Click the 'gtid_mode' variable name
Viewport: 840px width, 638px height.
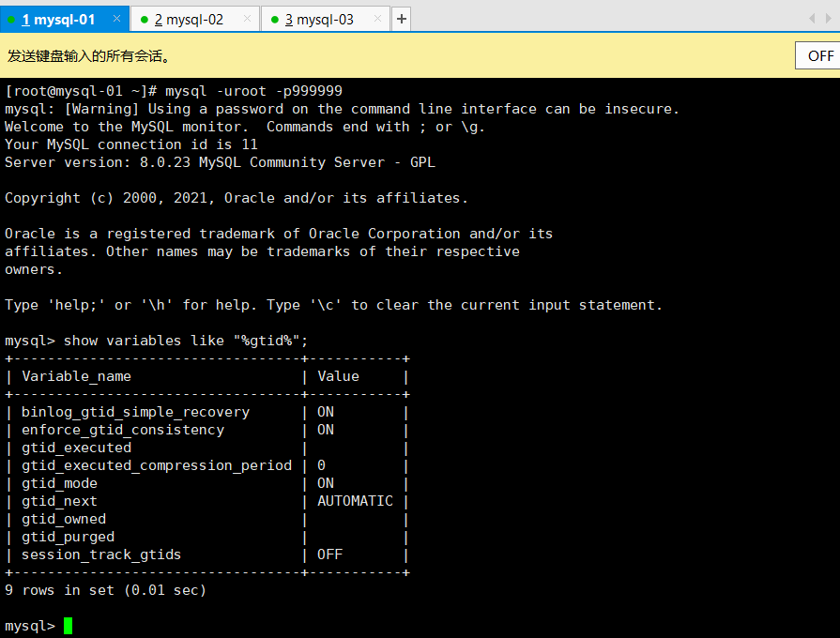coord(59,483)
